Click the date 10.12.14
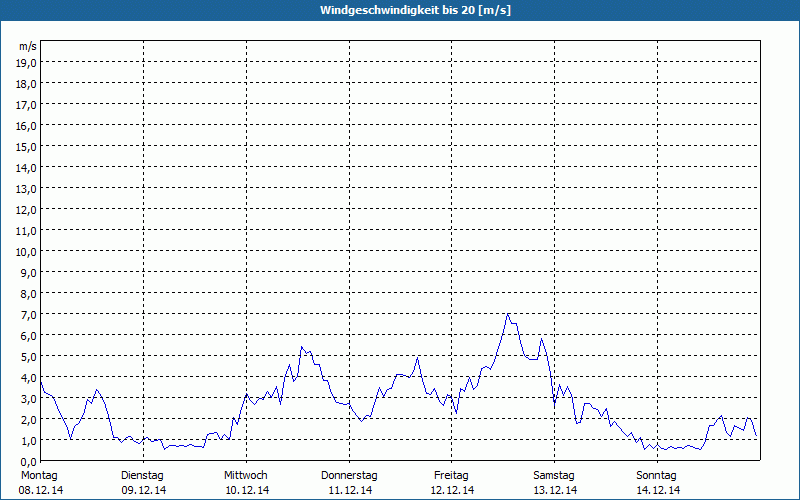 point(247,490)
